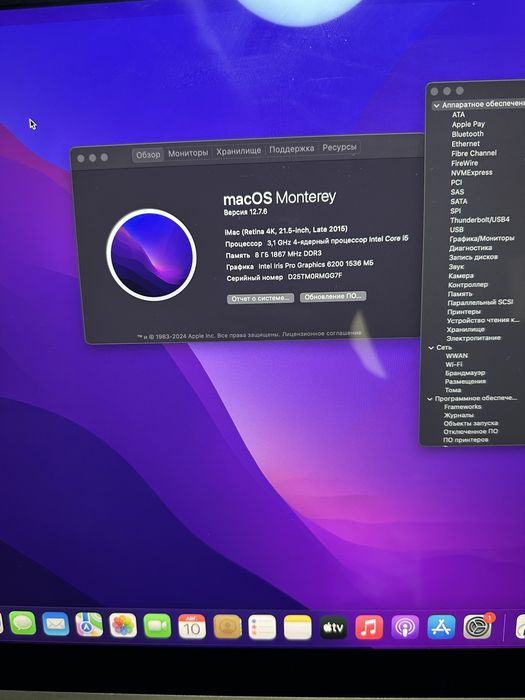Click the macOS Monterey round logo image
525x700 pixels.
(x=152, y=254)
